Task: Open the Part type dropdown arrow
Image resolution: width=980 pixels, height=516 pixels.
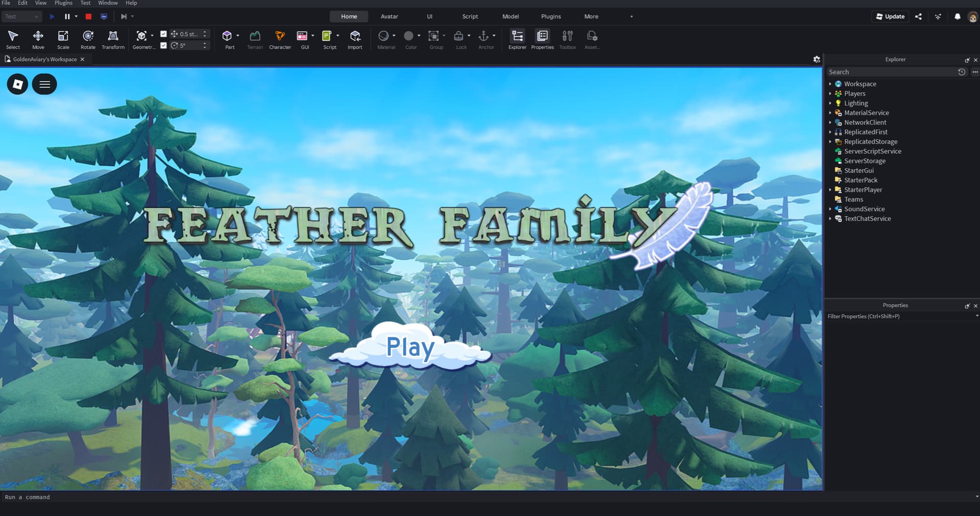Action: click(x=238, y=36)
